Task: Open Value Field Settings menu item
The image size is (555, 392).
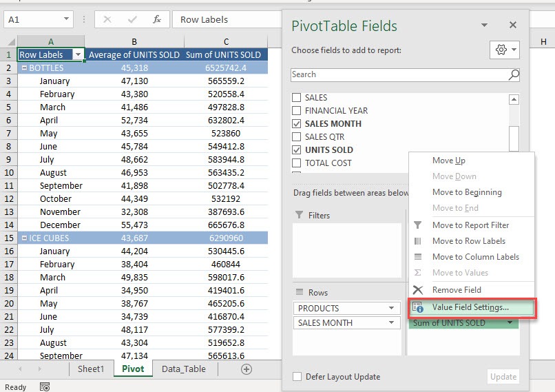Action: [472, 307]
